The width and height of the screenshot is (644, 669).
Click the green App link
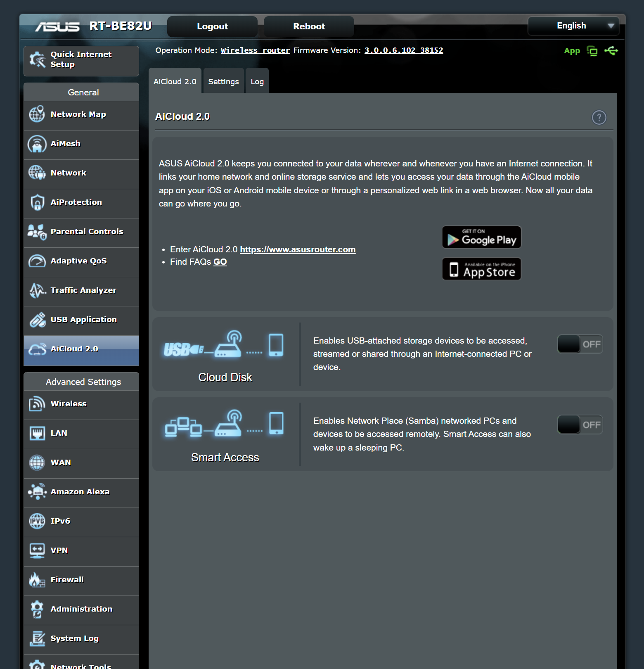click(572, 51)
